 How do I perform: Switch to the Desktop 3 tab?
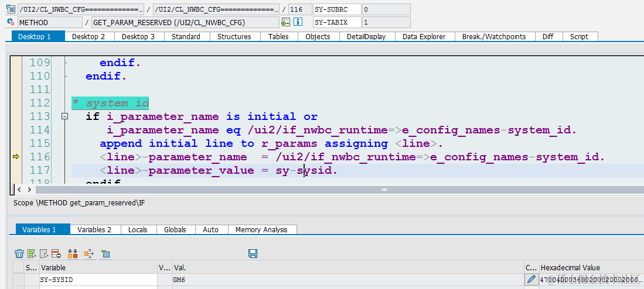138,36
